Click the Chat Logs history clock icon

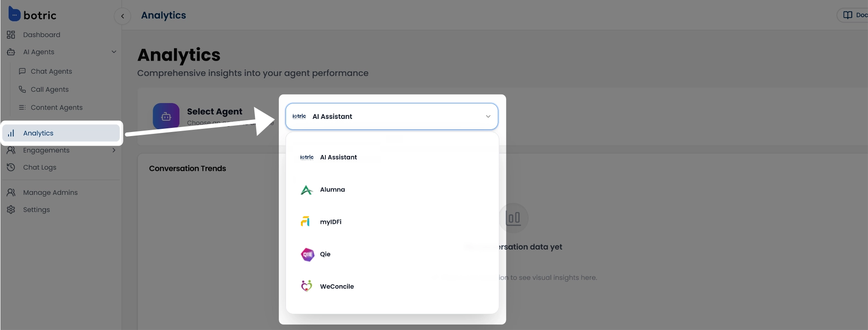pos(11,167)
